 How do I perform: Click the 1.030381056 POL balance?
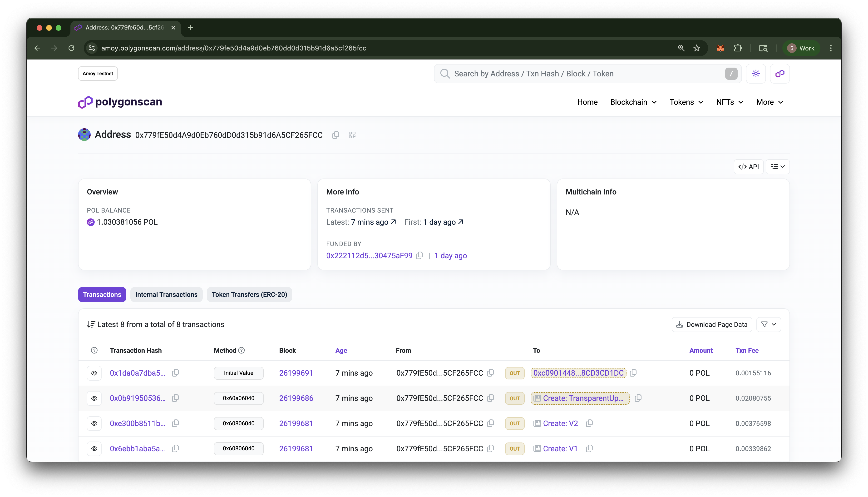pyautogui.click(x=127, y=222)
